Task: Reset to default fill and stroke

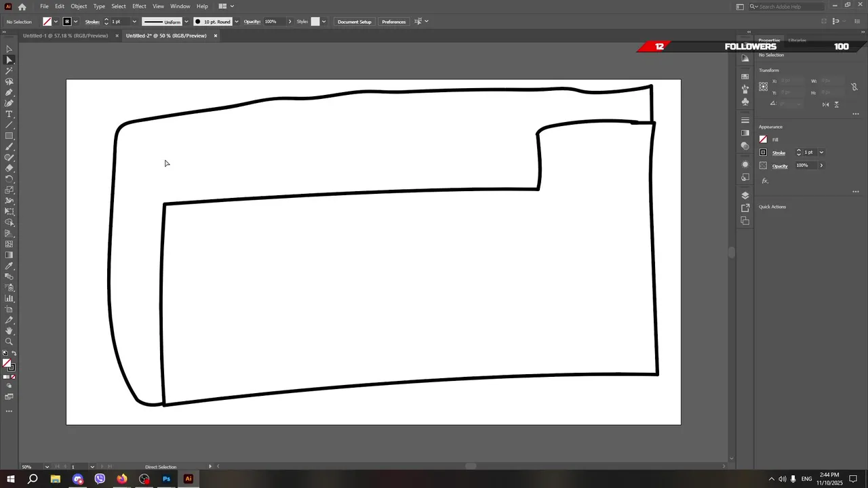Action: (5, 354)
